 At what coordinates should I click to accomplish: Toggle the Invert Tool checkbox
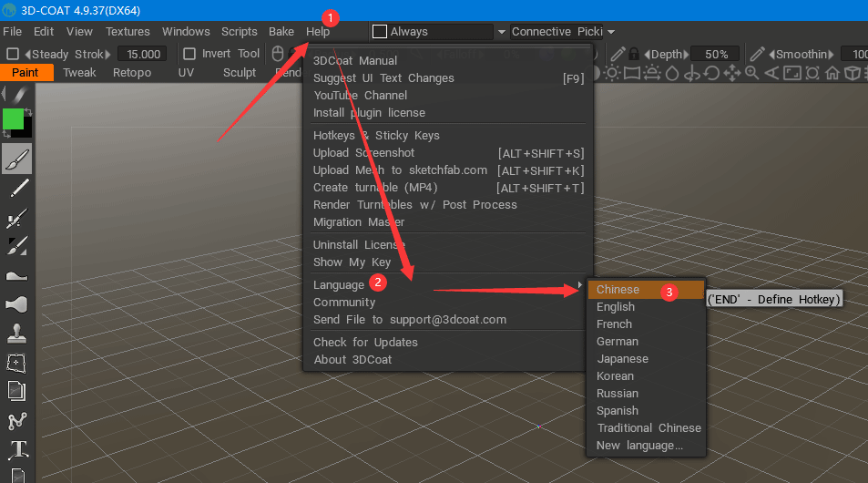[189, 54]
